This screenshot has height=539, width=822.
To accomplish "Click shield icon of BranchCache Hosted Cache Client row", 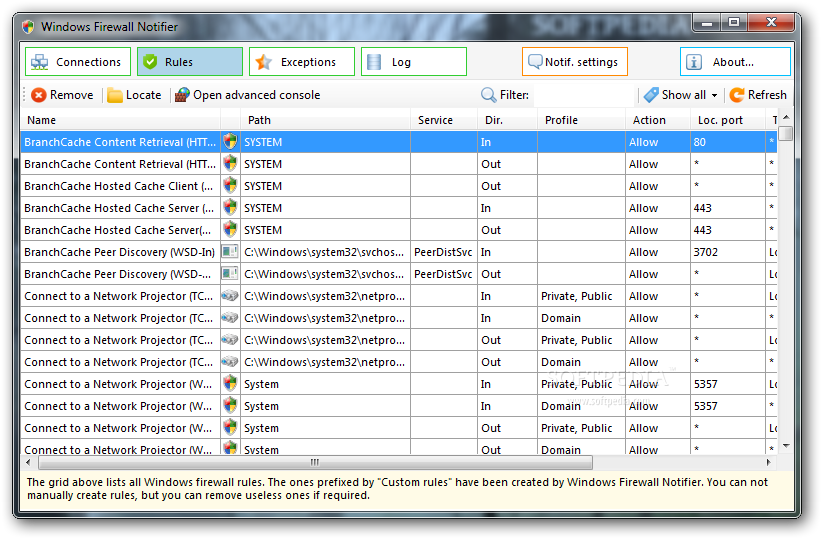I will (230, 186).
